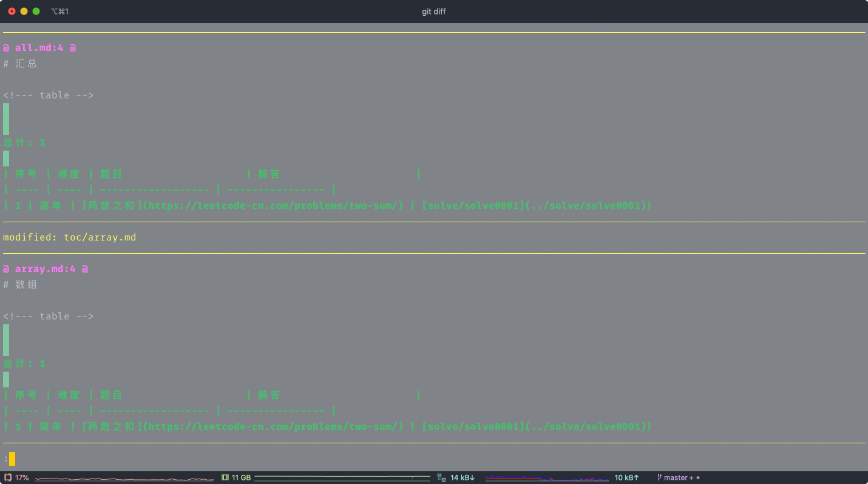Click the git branch icon beside master
868x484 pixels.
click(659, 478)
